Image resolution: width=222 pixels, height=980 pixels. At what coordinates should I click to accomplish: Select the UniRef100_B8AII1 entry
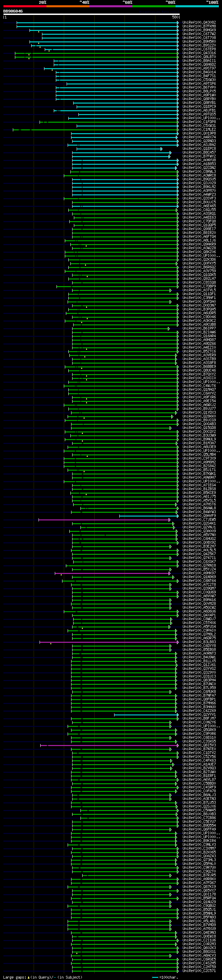click(199, 61)
